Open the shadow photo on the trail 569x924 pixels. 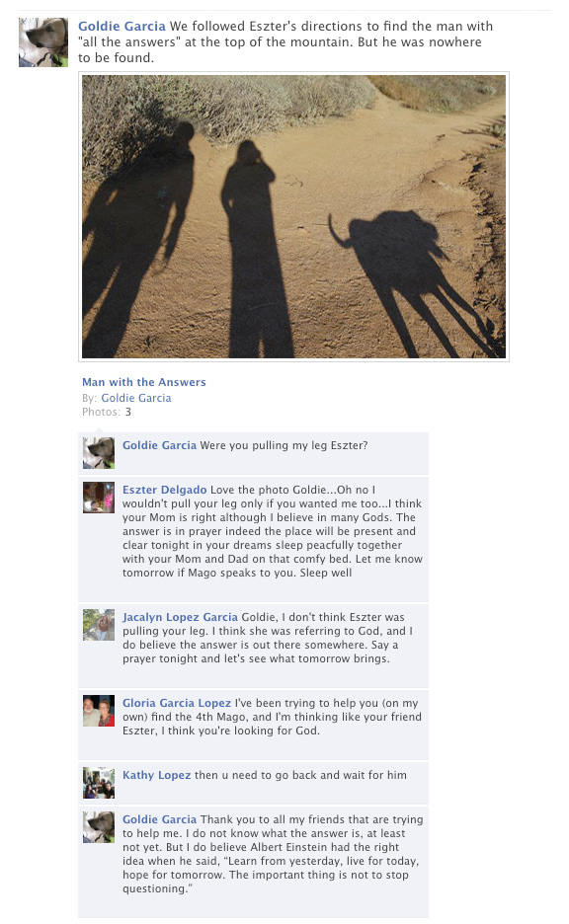(x=293, y=216)
